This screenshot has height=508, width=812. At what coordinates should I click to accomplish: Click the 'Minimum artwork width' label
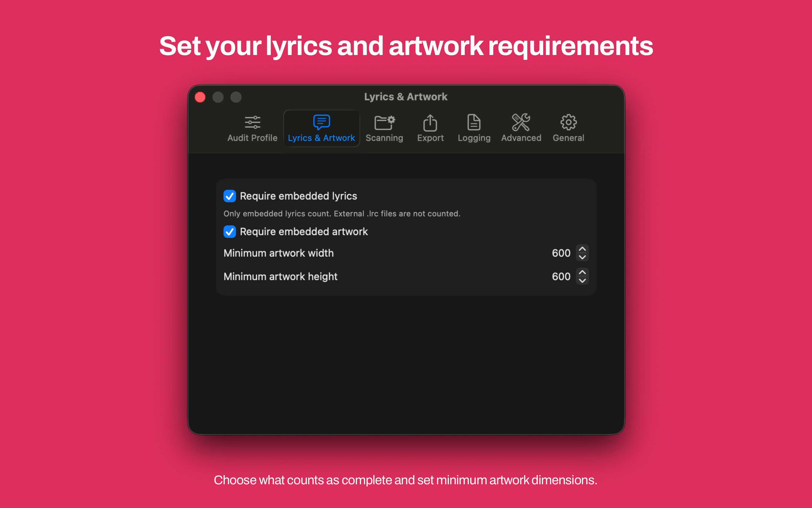coord(279,253)
